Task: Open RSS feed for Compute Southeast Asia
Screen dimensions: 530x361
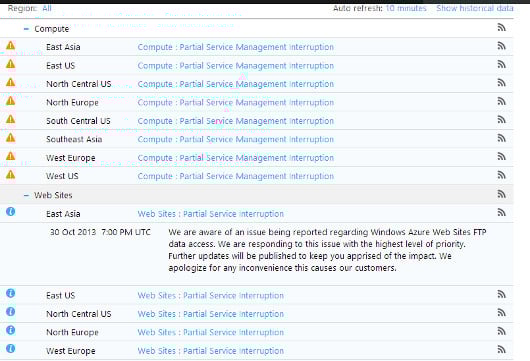Action: coord(502,138)
